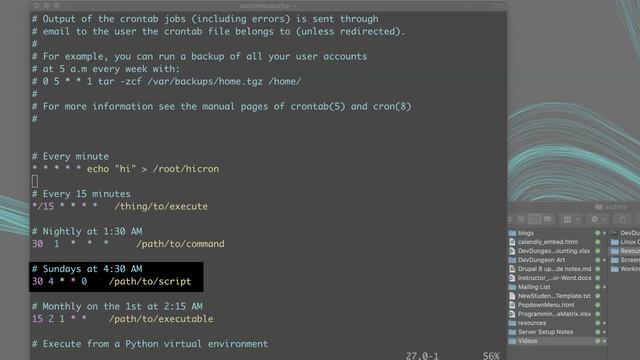The image size is (640, 360).
Task: Click green sync dot beside PopdownMenu.html
Action: coord(598,305)
